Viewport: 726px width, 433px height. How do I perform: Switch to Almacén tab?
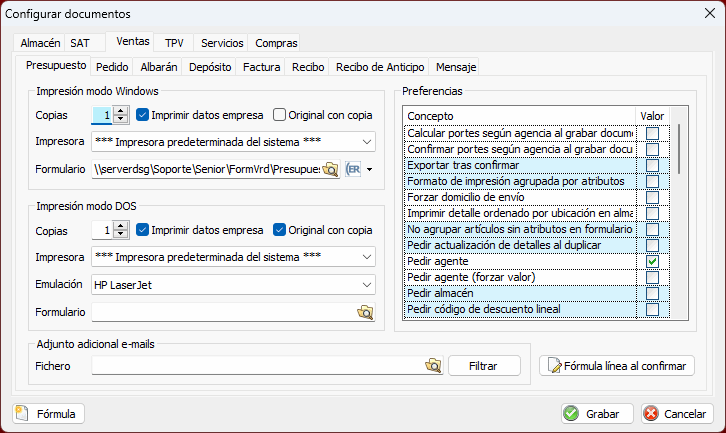click(x=40, y=43)
